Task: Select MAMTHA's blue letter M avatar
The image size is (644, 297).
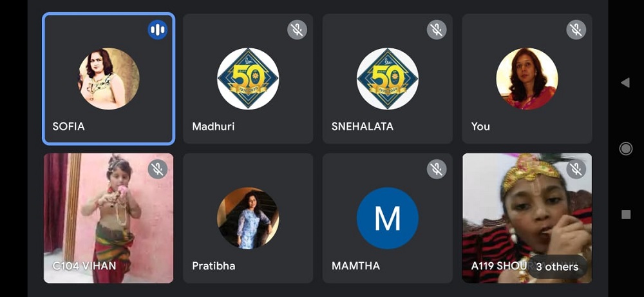Action: [387, 218]
